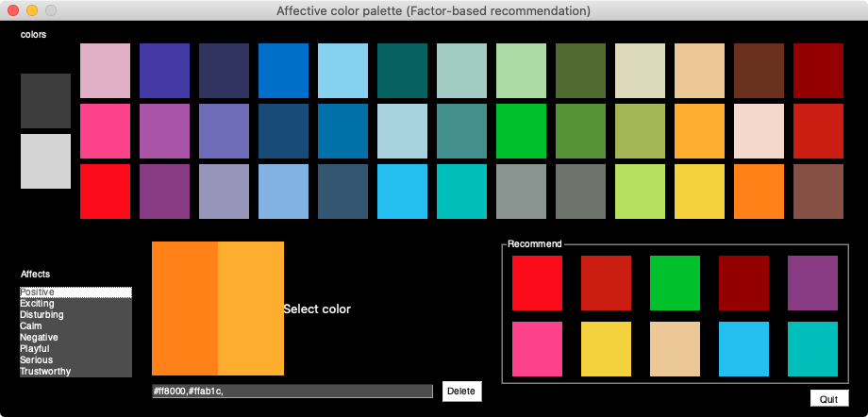Viewport: 868px width, 417px height.
Task: Click the hot pink swatch in Recommend panel
Action: coord(537,349)
